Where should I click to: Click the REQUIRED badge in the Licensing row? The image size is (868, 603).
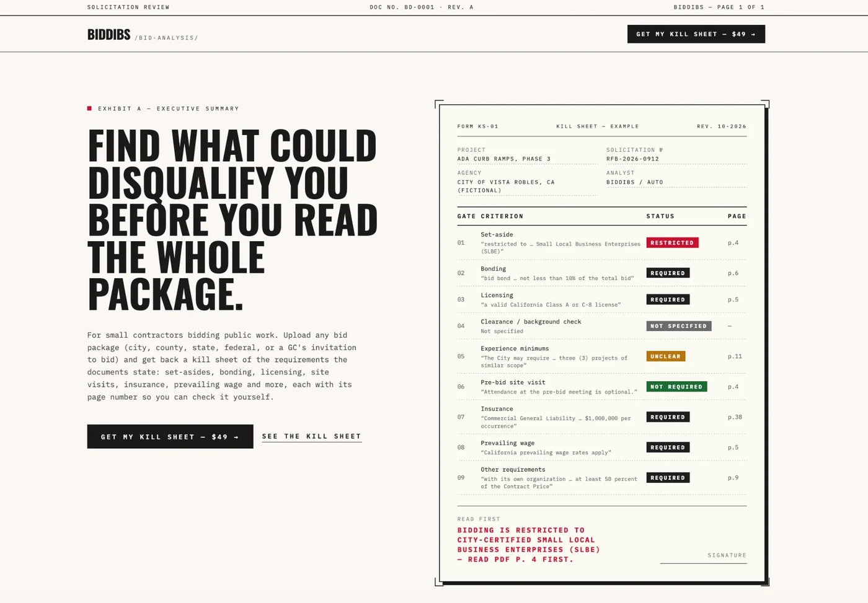pos(668,300)
